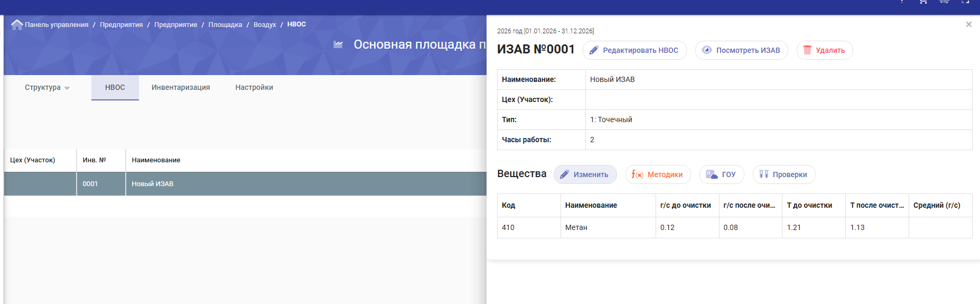Select table row Новый ИЗАВ
This screenshot has width=980, height=304.
(x=245, y=184)
